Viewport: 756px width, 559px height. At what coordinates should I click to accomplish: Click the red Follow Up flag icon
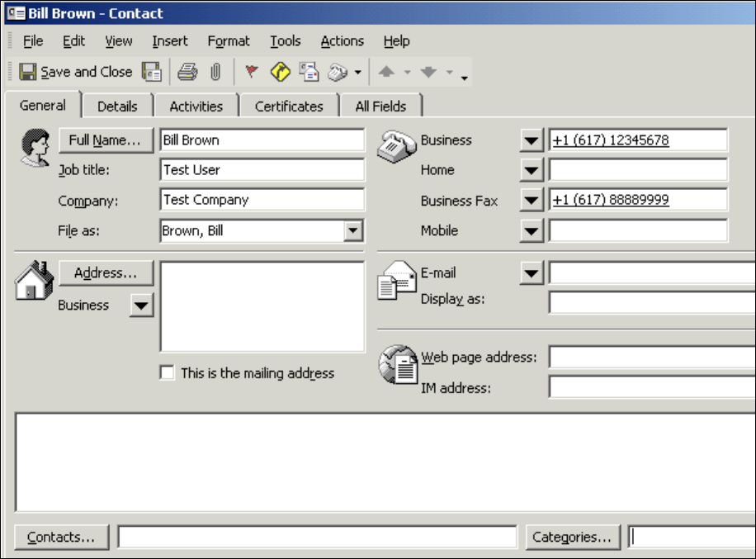pyautogui.click(x=251, y=72)
